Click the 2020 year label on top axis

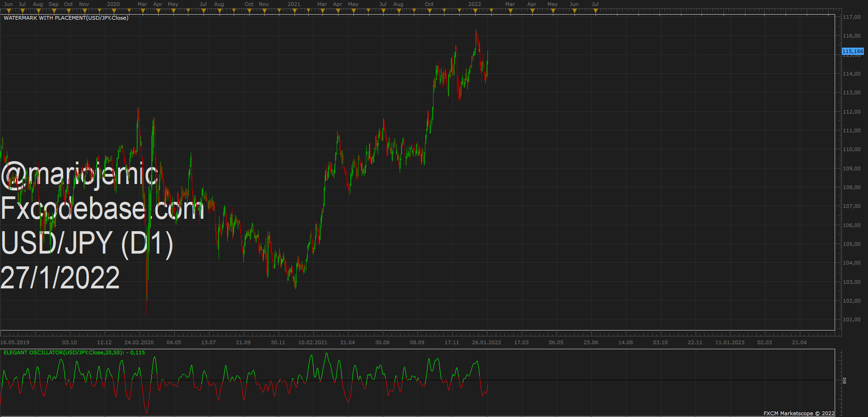113,4
